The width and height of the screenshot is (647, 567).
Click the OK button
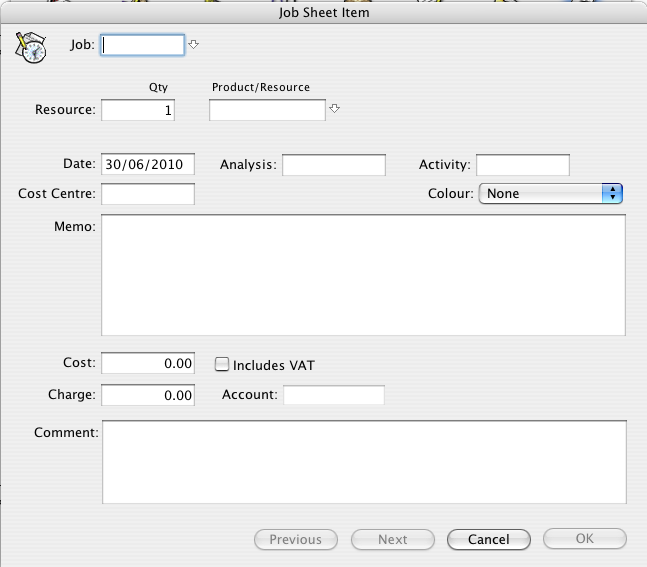click(585, 539)
